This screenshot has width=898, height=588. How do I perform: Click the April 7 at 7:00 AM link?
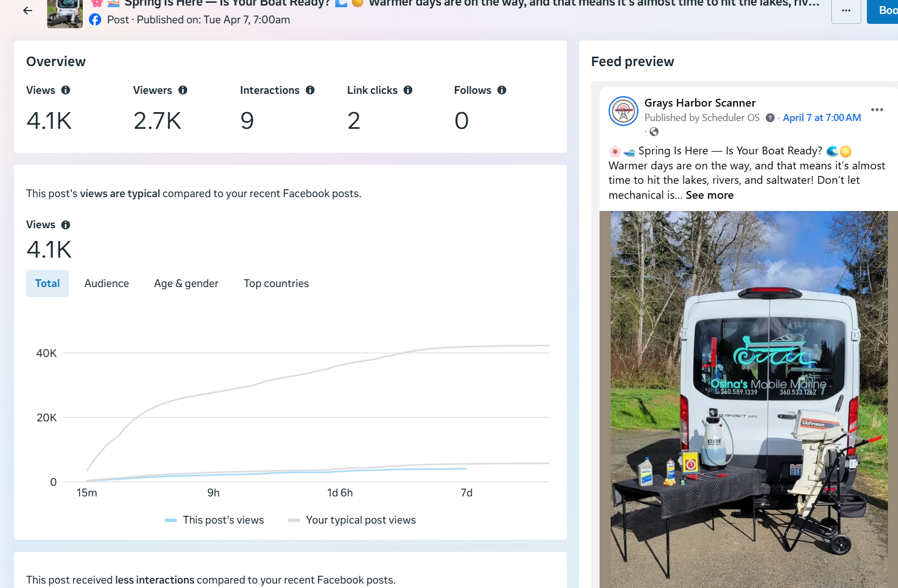pyautogui.click(x=821, y=118)
